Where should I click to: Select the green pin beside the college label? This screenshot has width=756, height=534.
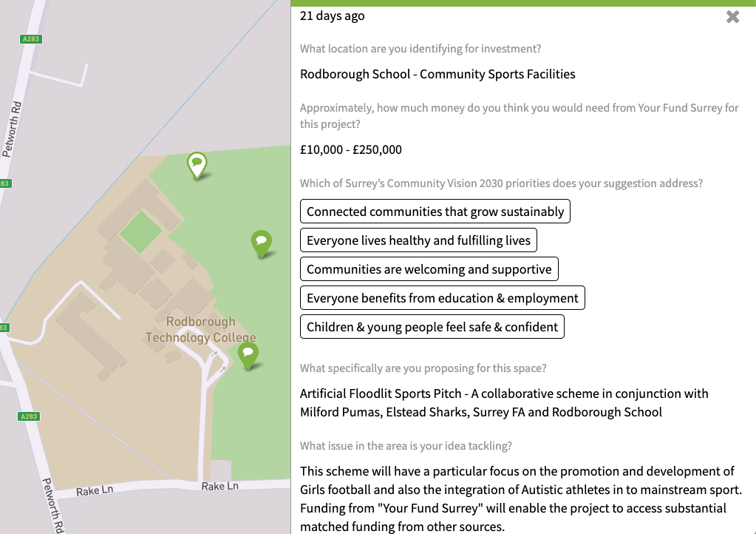pos(248,354)
